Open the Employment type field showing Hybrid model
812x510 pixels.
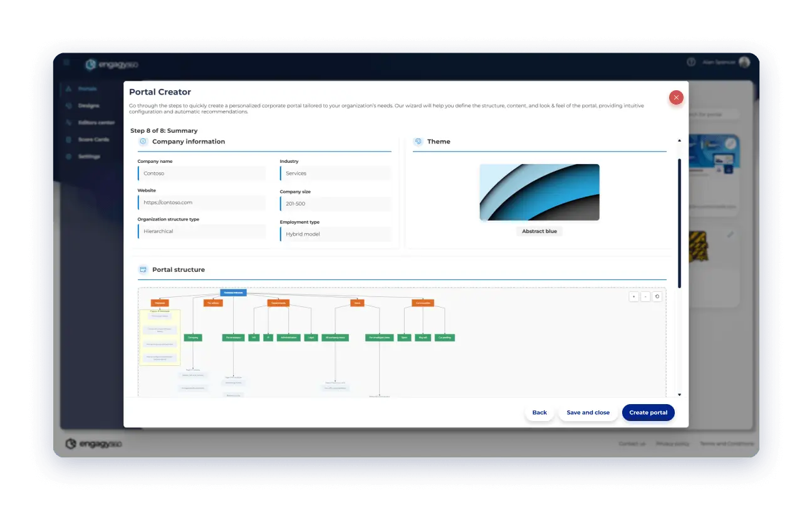click(x=335, y=234)
